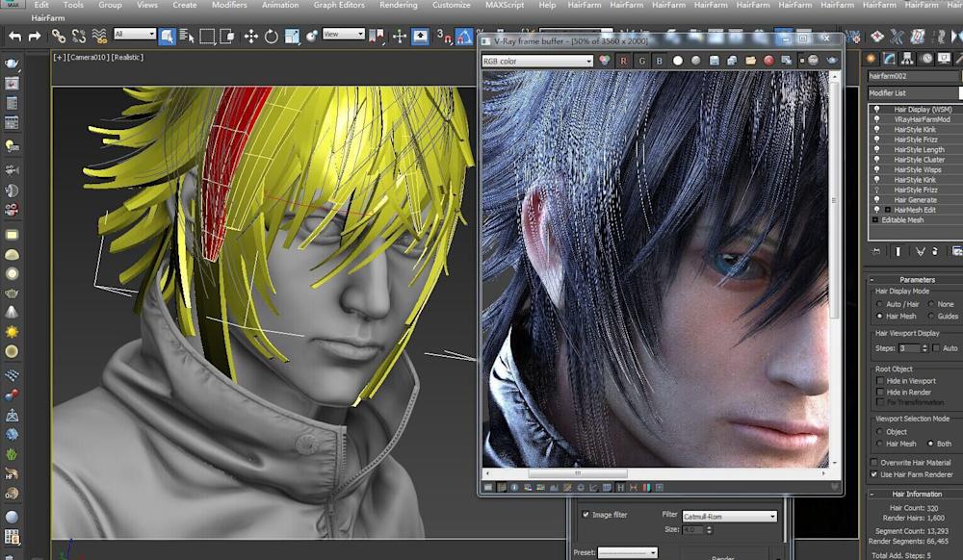The image size is (963, 560).
Task: Switch to RGB channel with tri-color icon
Action: click(x=605, y=61)
